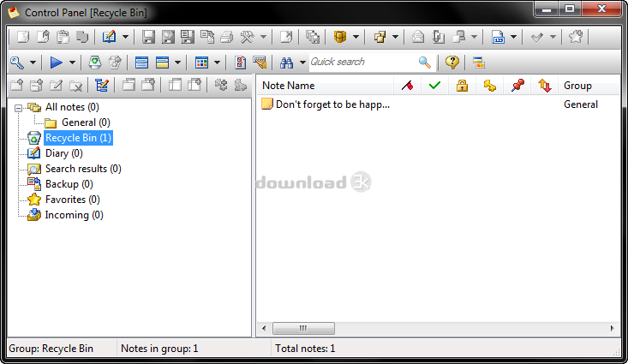This screenshot has height=364, width=628.
Task: Click the gray recycle bin with arrow icon
Action: (x=115, y=63)
